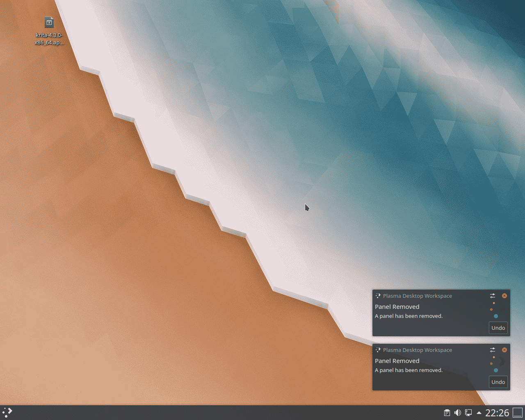Image resolution: width=525 pixels, height=420 pixels.
Task: Click 'A panel has been removed.' in the lower notification
Action: 409,370
